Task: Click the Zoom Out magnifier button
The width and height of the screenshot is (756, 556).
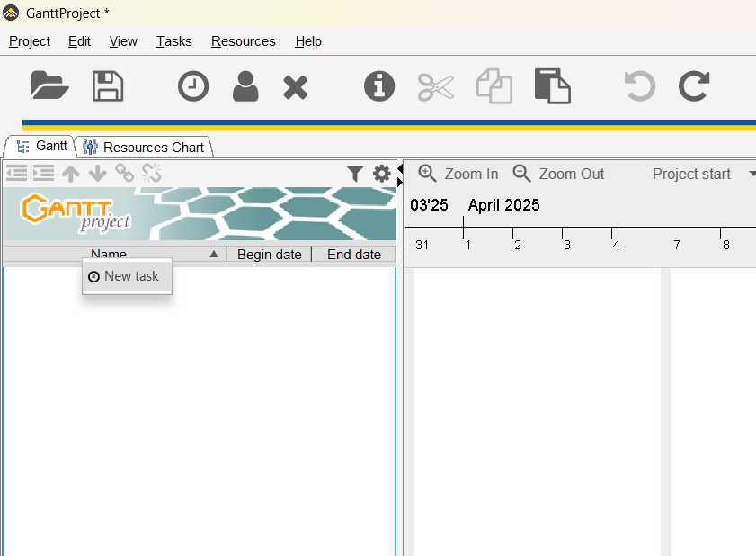Action: (558, 174)
